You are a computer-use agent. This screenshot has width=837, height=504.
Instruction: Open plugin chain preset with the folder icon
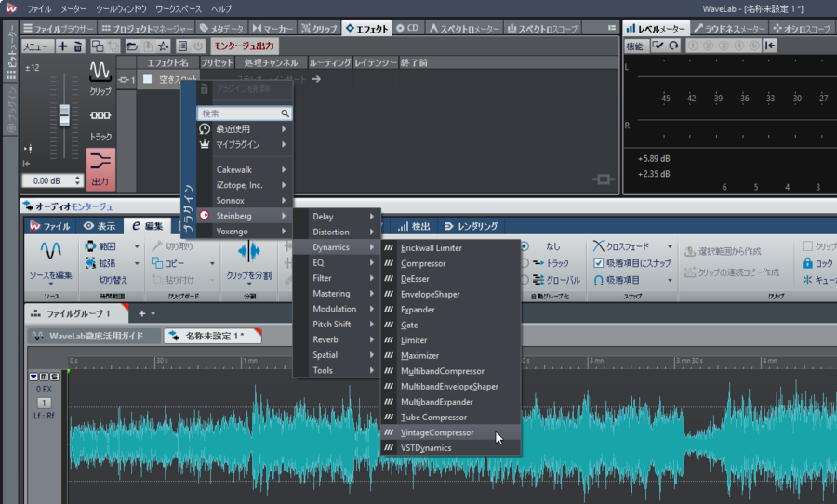(132, 46)
